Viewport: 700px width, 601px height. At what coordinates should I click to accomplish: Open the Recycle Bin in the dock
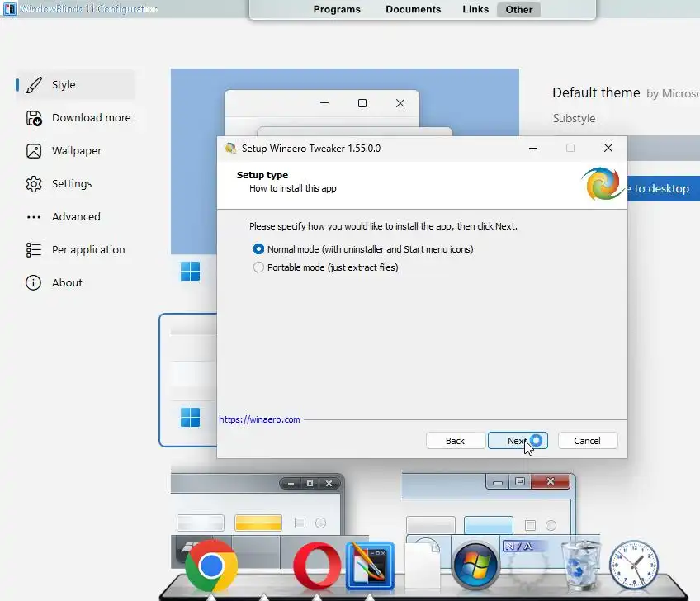[580, 566]
